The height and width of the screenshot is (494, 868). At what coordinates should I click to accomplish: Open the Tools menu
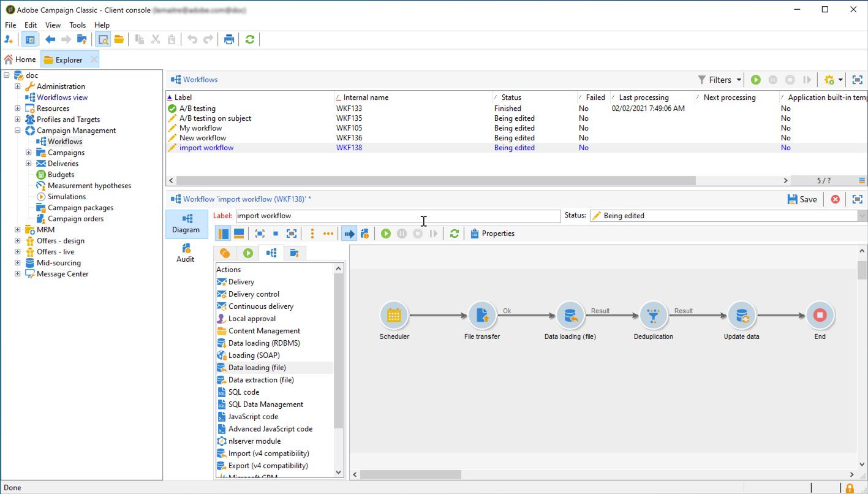tap(78, 25)
